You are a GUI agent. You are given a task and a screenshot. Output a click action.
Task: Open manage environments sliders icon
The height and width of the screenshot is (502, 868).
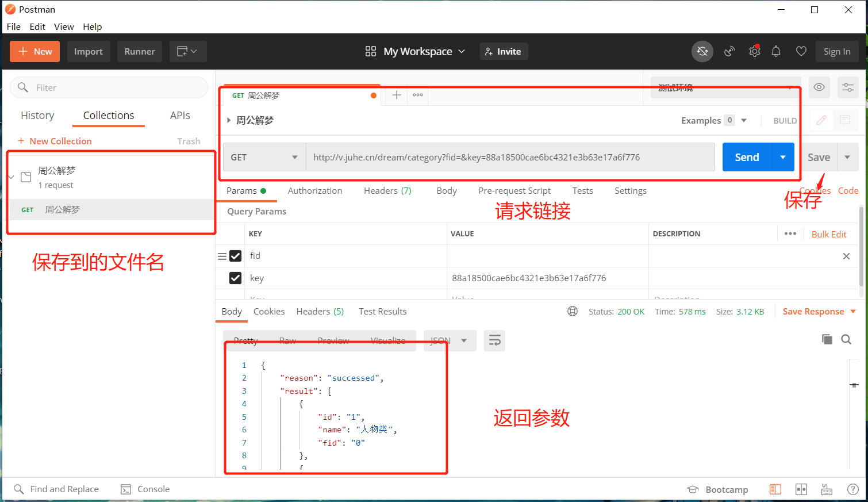coord(848,87)
